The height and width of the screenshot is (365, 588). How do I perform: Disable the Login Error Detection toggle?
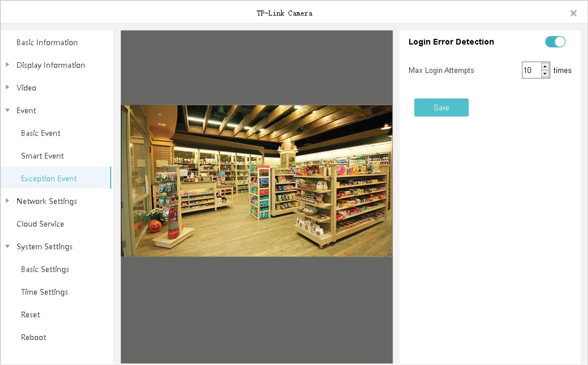click(555, 42)
